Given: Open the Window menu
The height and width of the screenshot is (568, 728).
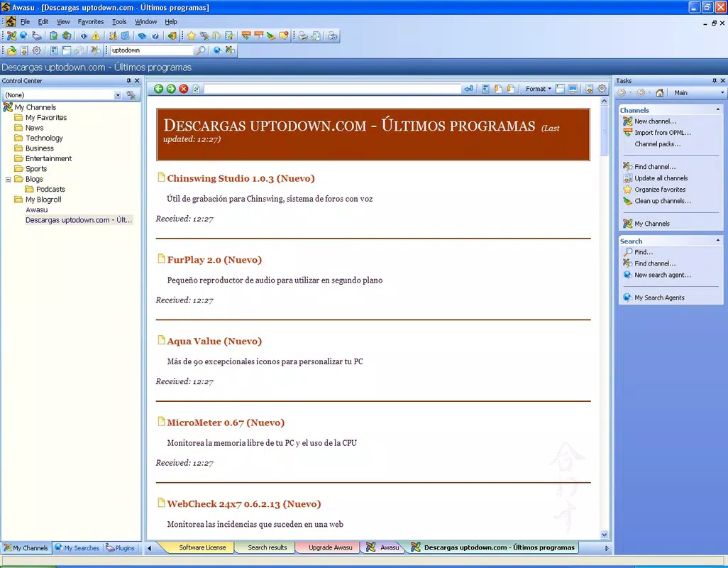Looking at the screenshot, I should (145, 22).
